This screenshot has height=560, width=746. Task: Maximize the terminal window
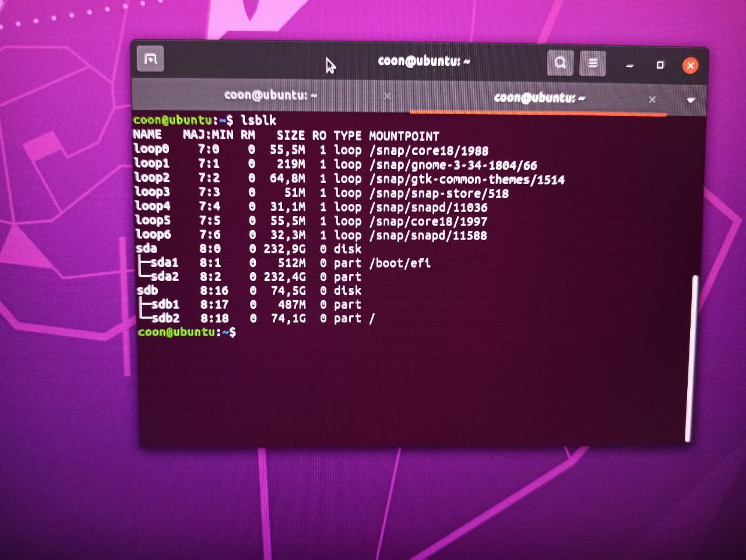(660, 65)
